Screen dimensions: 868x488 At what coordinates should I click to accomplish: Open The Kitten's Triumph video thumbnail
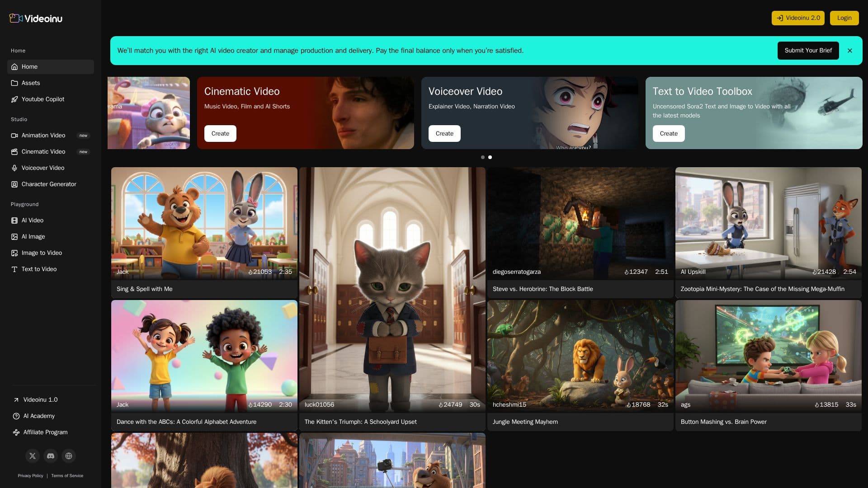pos(392,290)
